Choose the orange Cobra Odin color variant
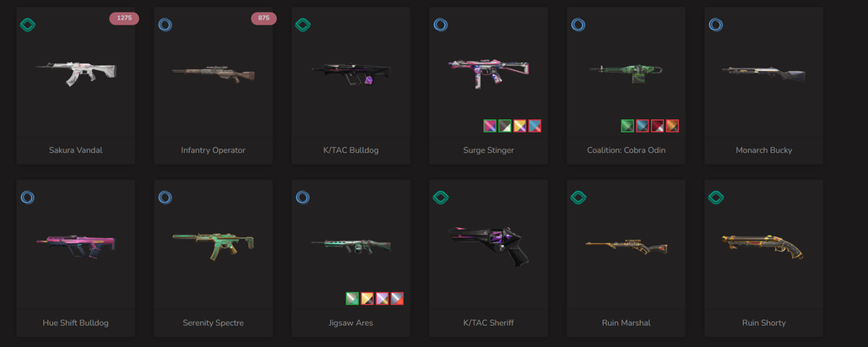The width and height of the screenshot is (868, 347). [x=673, y=126]
